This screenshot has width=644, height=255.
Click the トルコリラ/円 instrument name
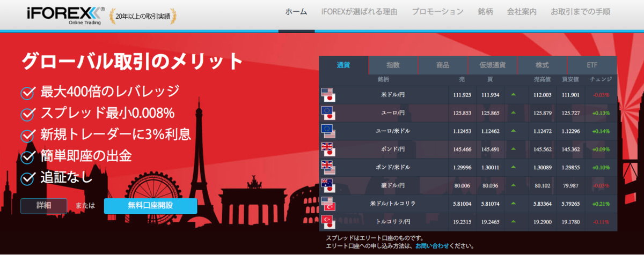392,222
